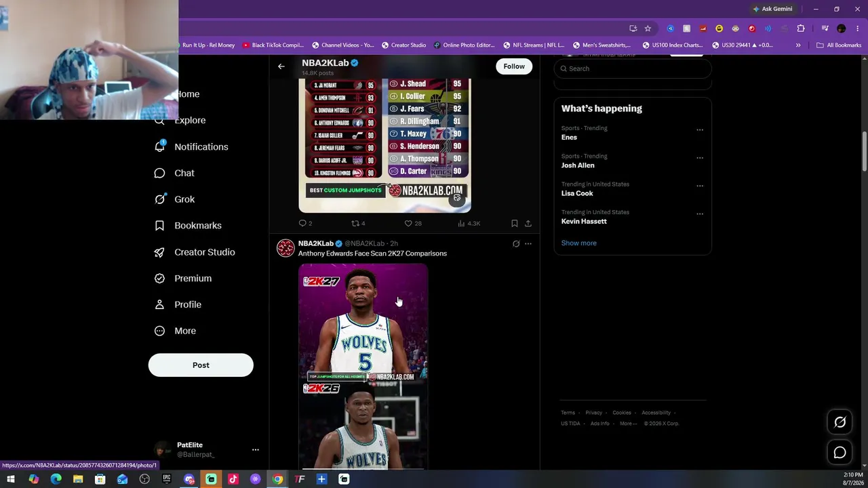Open Run It Up - Rel Money bookmark

208,45
